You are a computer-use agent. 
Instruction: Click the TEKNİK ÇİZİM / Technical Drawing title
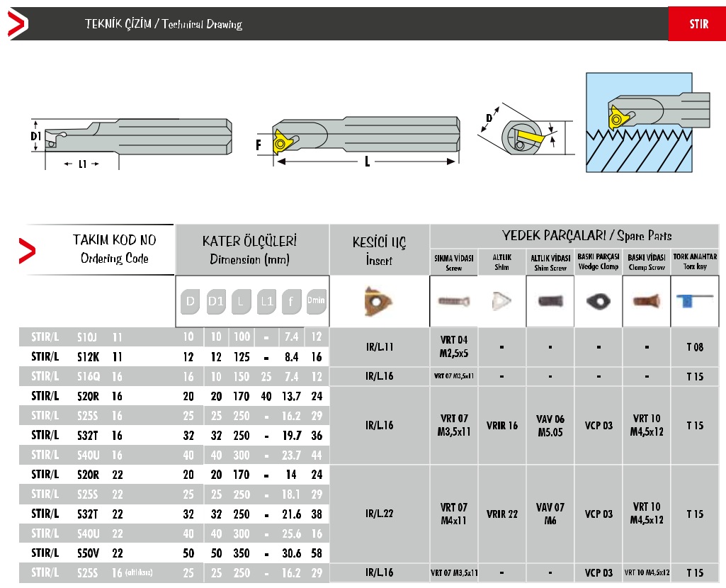pyautogui.click(x=164, y=24)
